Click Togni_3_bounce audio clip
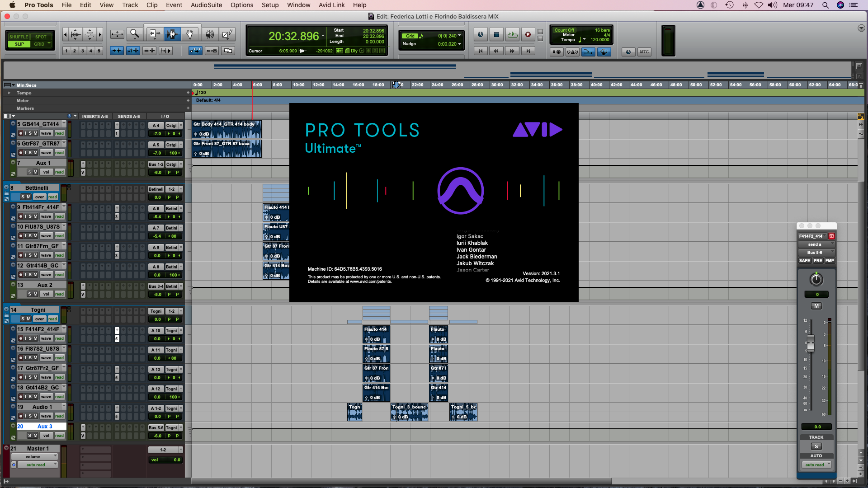Image resolution: width=868 pixels, height=488 pixels. [409, 412]
